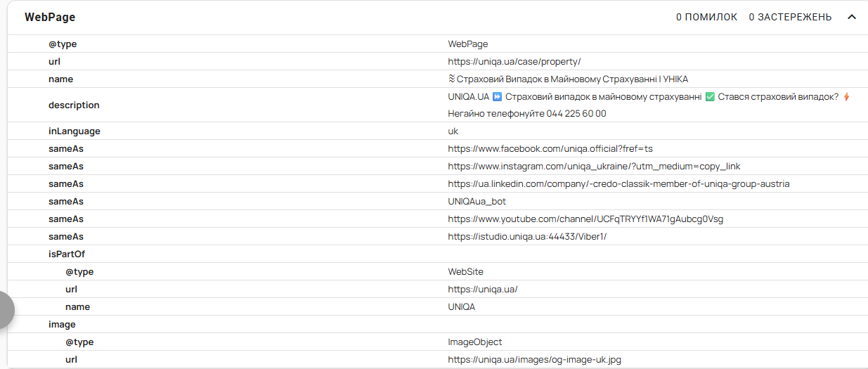This screenshot has width=868, height=369.
Task: Click the gray circular button at left edge
Action: click(x=6, y=309)
